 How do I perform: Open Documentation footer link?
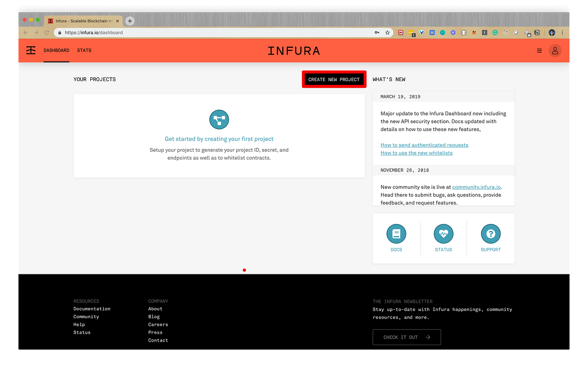(92, 309)
